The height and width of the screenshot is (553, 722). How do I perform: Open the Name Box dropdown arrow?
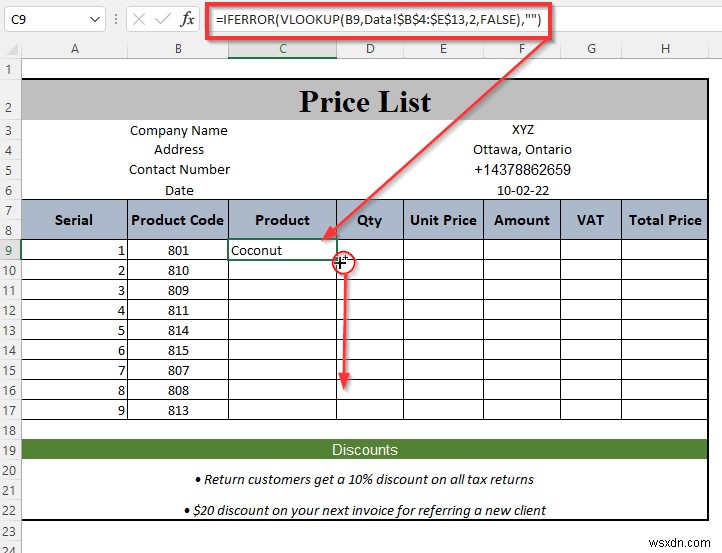click(x=95, y=19)
